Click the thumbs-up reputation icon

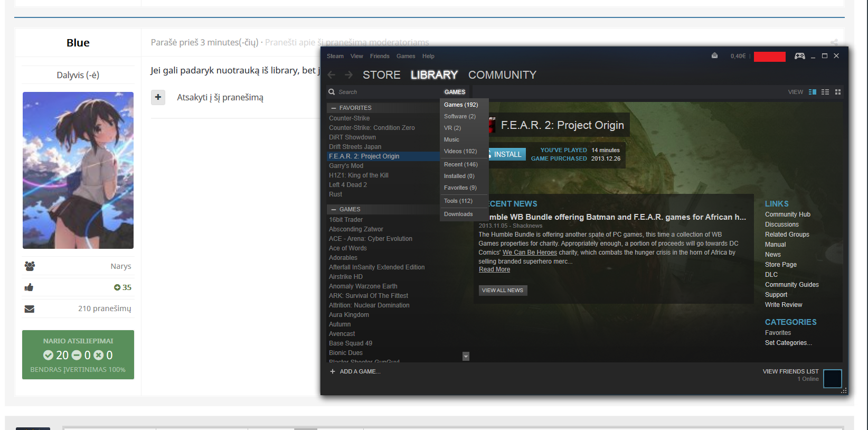(x=29, y=287)
